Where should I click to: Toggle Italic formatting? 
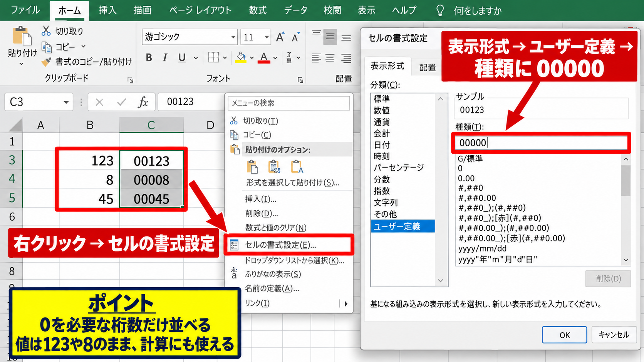coord(165,58)
